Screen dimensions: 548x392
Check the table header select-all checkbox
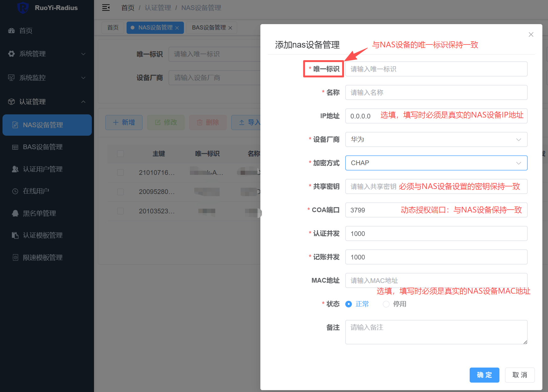pos(120,154)
